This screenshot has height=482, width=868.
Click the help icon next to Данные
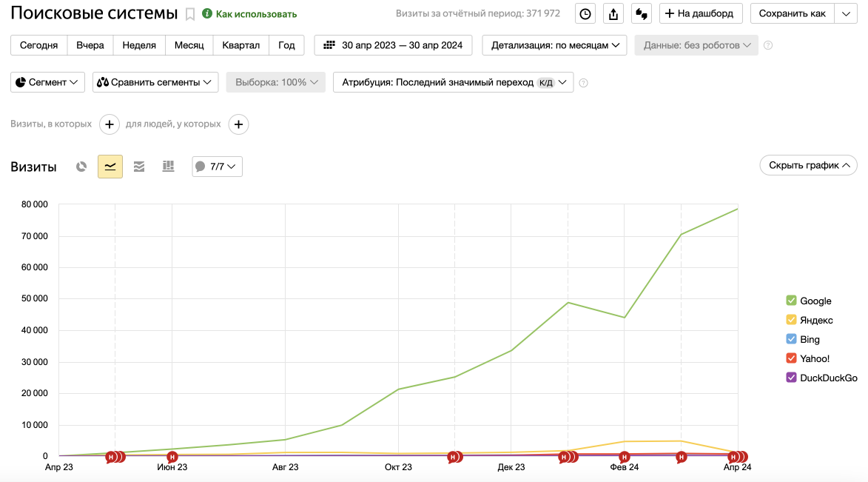pyautogui.click(x=768, y=45)
